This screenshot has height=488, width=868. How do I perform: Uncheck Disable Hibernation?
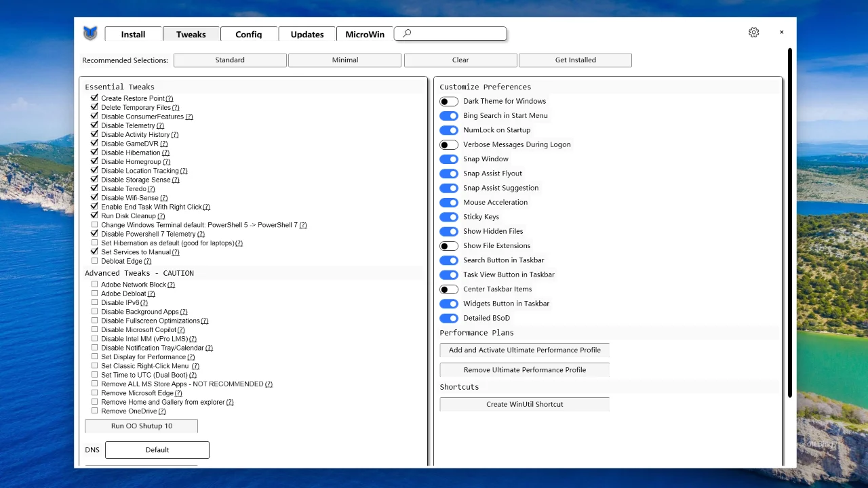coord(94,152)
